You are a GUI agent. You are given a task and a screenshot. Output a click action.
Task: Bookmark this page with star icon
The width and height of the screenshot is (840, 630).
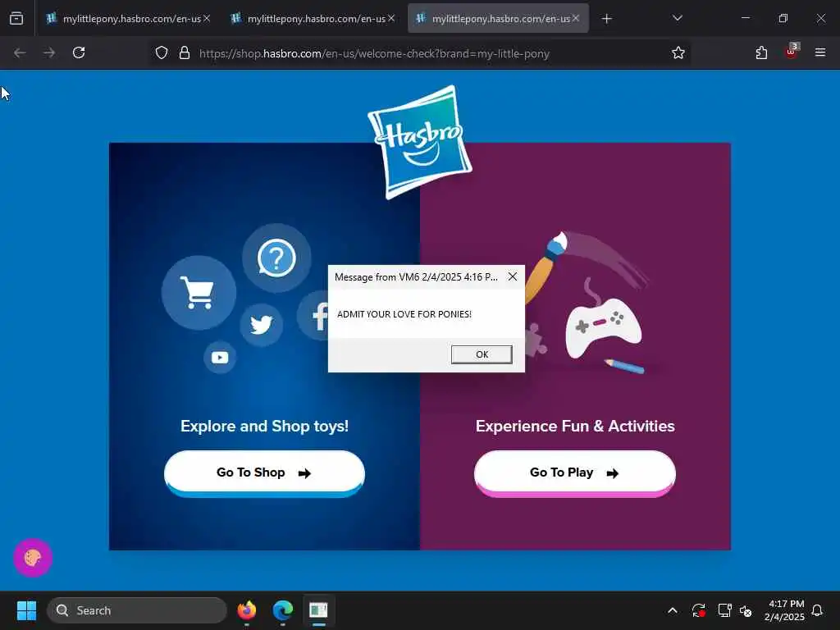pos(678,52)
